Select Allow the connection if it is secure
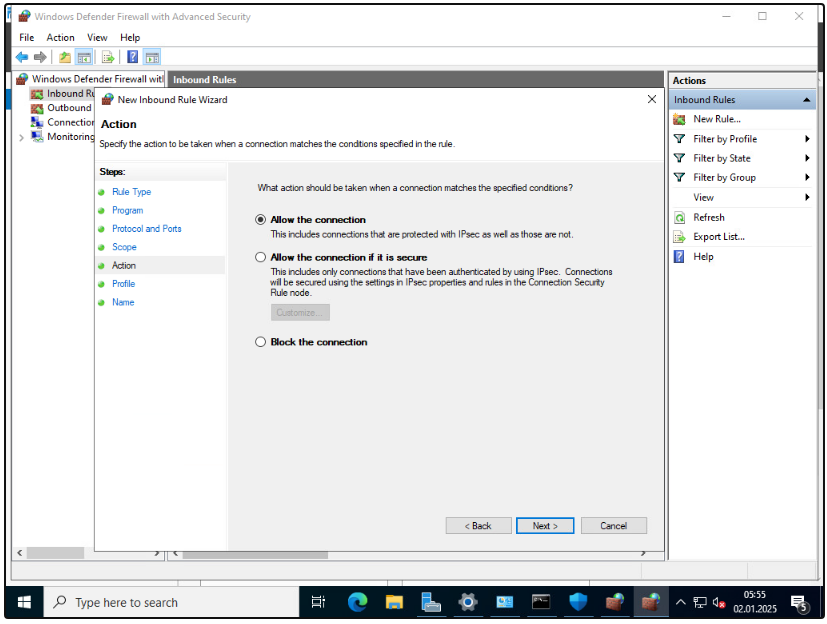This screenshot has width=827, height=624. point(261,257)
